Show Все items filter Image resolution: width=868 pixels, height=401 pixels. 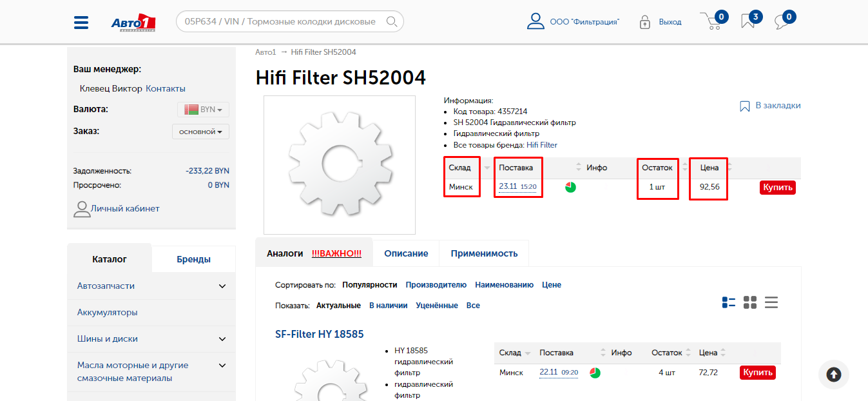[x=473, y=306]
